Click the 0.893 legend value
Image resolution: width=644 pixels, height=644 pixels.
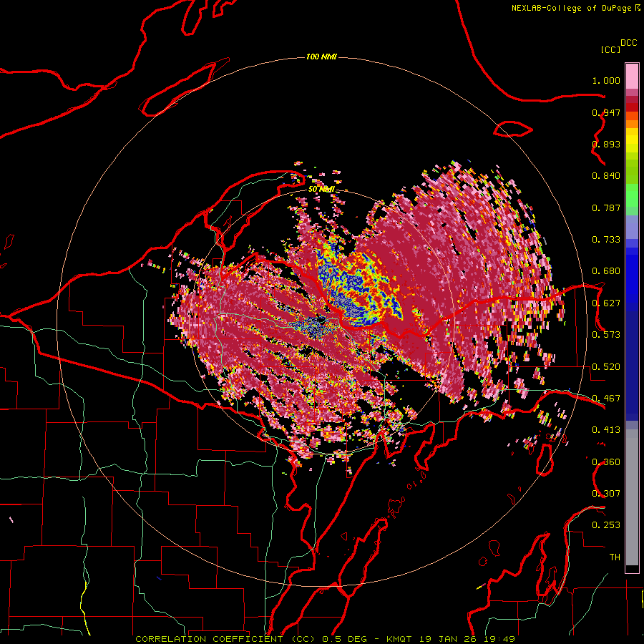pyautogui.click(x=606, y=144)
